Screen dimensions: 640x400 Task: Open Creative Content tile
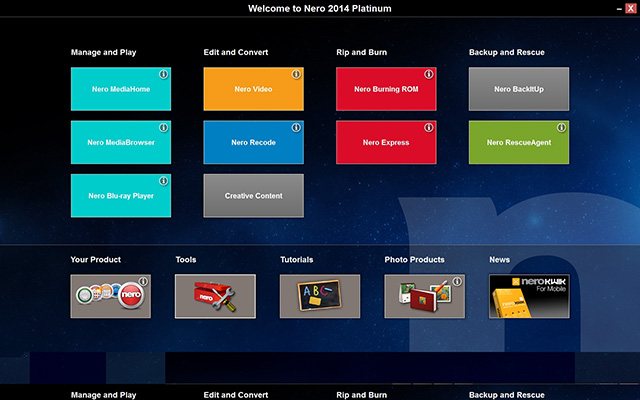pos(253,196)
